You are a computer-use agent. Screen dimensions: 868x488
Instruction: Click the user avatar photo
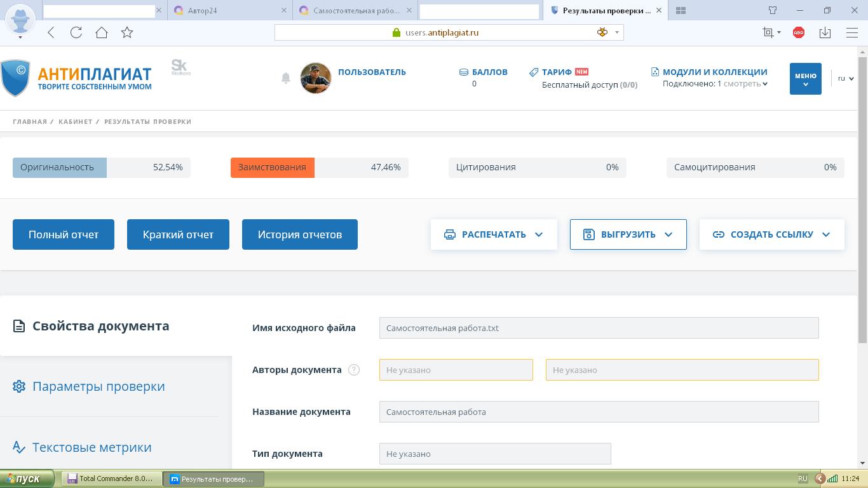(x=316, y=78)
